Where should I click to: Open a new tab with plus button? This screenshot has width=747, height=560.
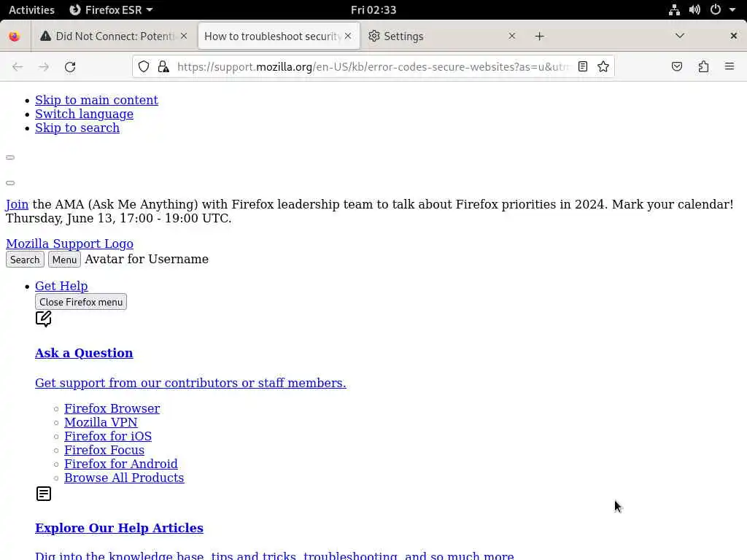(539, 36)
